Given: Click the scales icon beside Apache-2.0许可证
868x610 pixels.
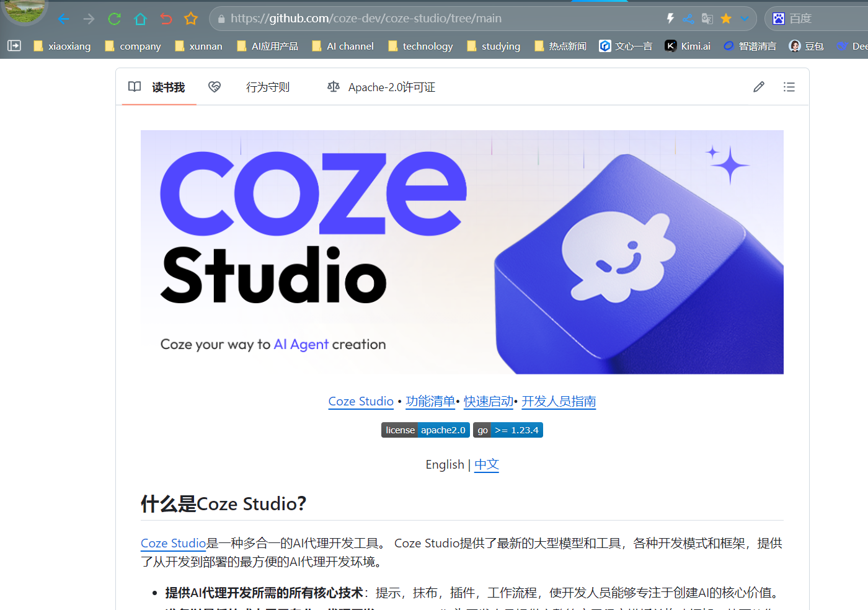Looking at the screenshot, I should [333, 87].
